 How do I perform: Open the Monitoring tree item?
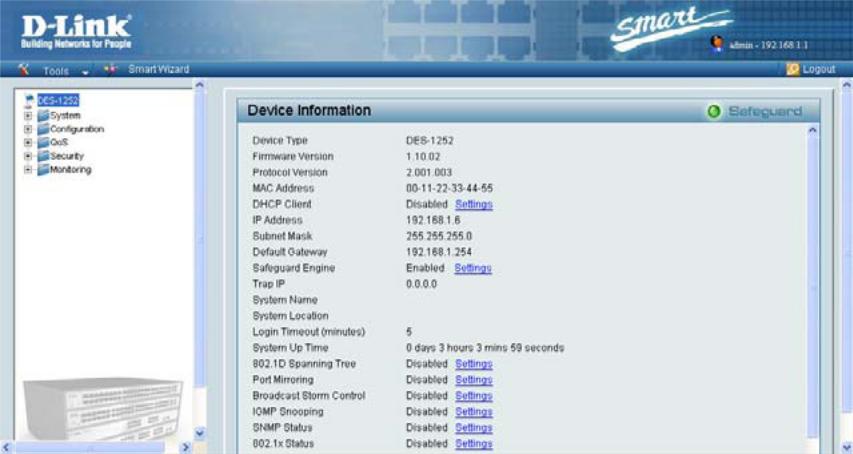pyautogui.click(x=71, y=170)
